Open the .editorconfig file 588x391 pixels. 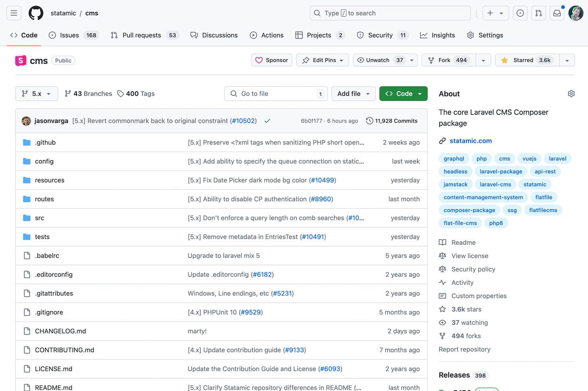[54, 275]
